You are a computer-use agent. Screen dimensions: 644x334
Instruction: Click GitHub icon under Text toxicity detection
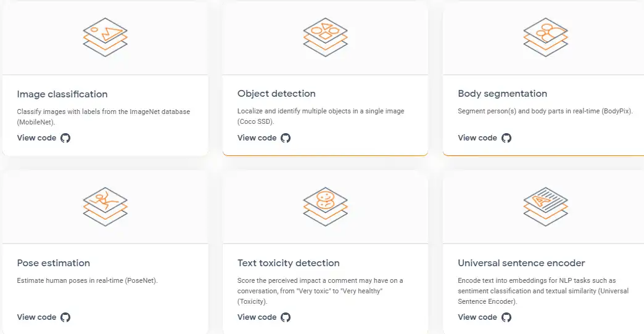click(286, 317)
